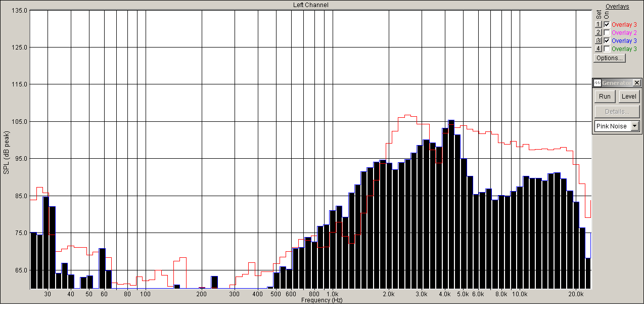644x322 pixels.
Task: Click the Left Channel title
Action: click(x=311, y=5)
